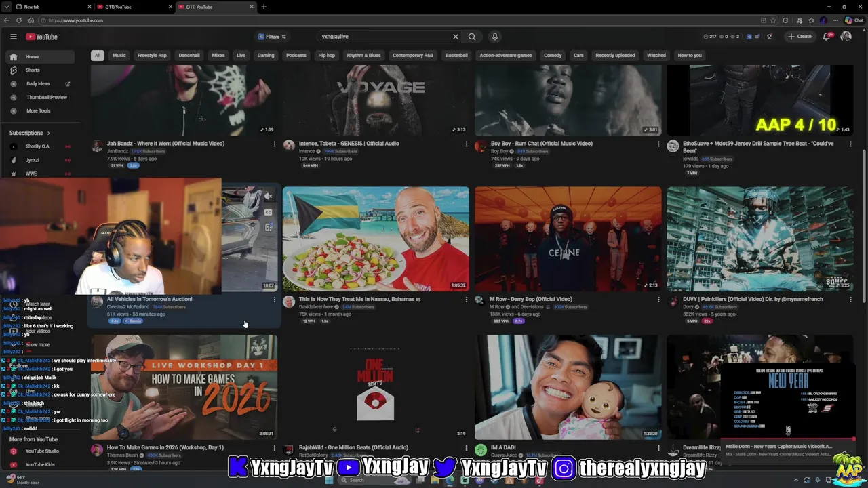Open the Copilot Chat button

(x=853, y=20)
